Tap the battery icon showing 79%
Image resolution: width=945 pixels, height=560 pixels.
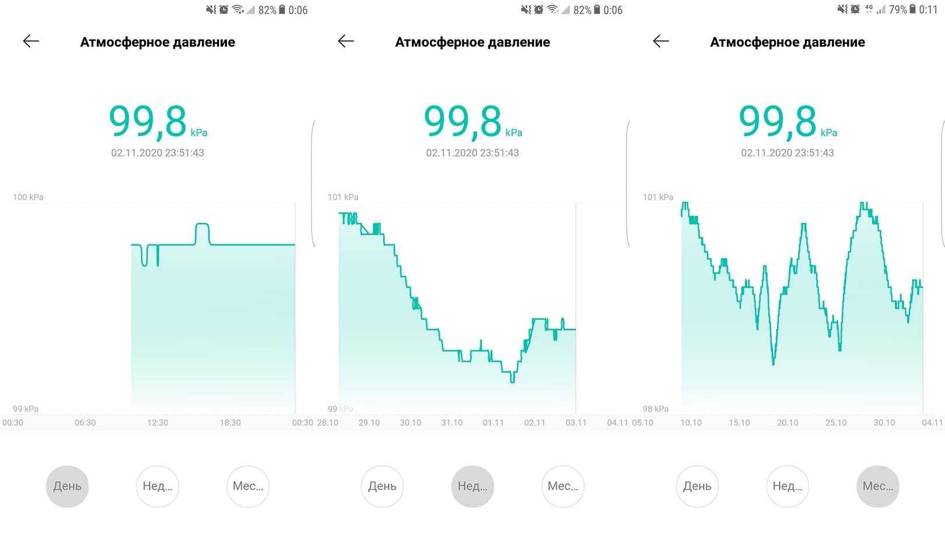(913, 9)
